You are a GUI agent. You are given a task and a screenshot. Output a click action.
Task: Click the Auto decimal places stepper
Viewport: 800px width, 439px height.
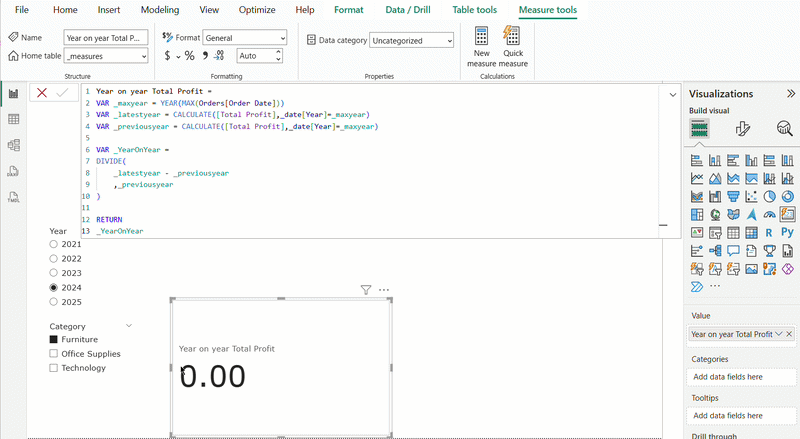point(278,56)
